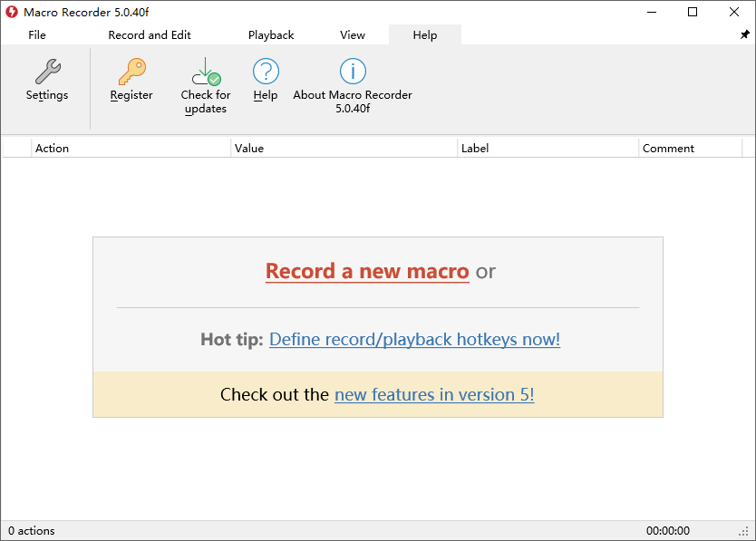The image size is (756, 541).
Task: Click the Register key icon
Action: click(131, 80)
